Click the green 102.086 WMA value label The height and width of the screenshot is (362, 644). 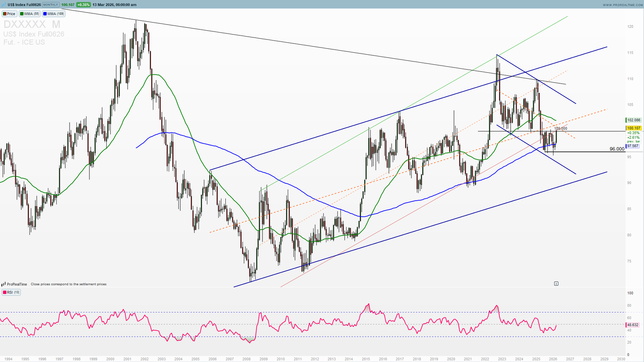(633, 120)
